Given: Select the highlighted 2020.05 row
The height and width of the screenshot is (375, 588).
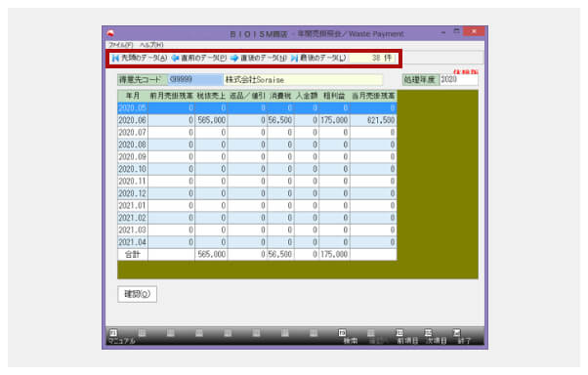Looking at the screenshot, I should coord(257,108).
